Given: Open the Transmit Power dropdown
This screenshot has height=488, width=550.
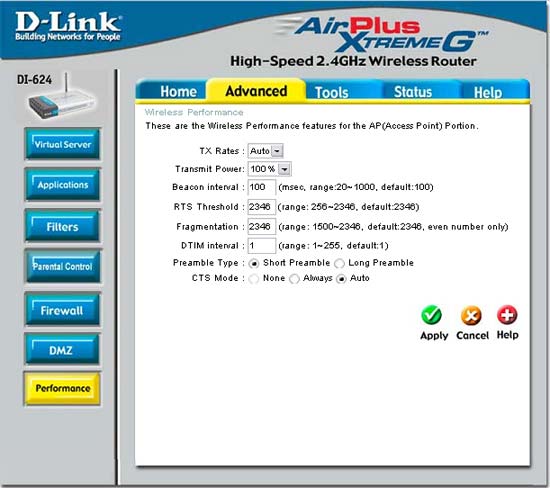Looking at the screenshot, I should 269,169.
